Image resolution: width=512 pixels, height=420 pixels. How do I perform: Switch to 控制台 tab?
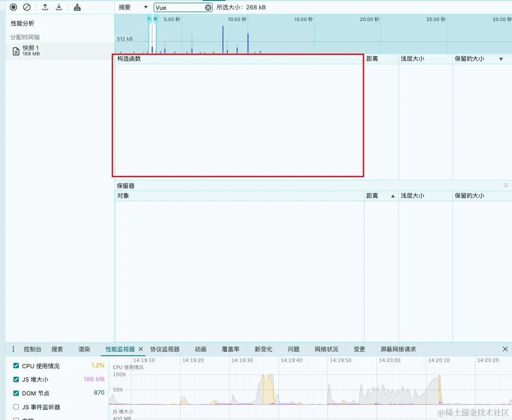(33, 349)
